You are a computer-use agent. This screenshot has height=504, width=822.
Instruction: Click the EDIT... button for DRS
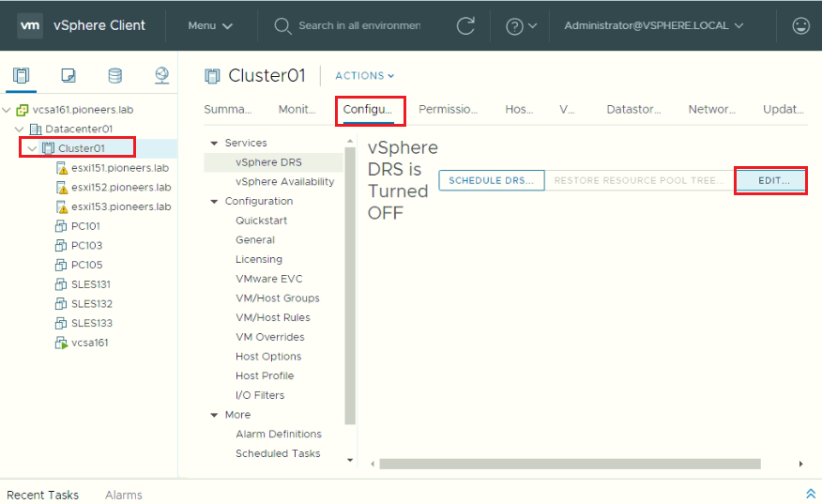point(771,180)
